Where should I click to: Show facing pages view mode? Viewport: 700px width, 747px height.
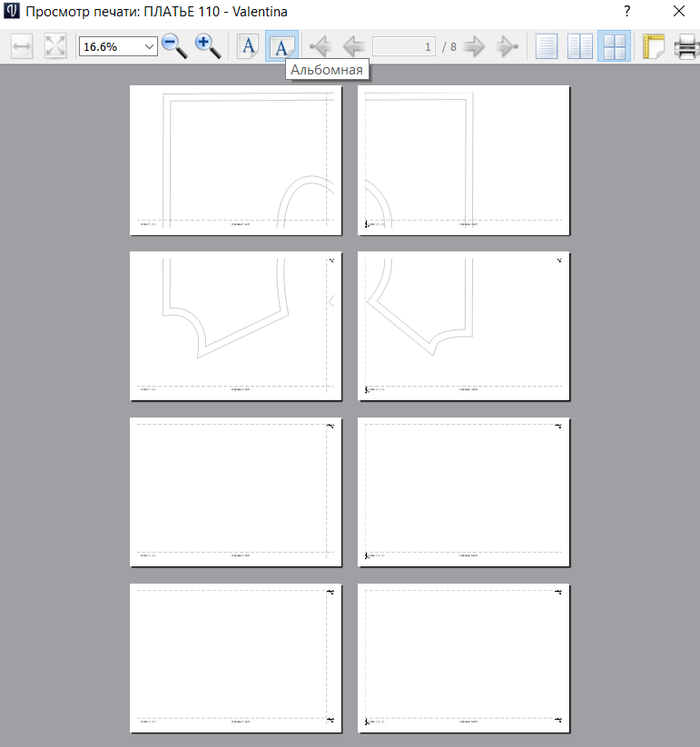click(x=580, y=47)
